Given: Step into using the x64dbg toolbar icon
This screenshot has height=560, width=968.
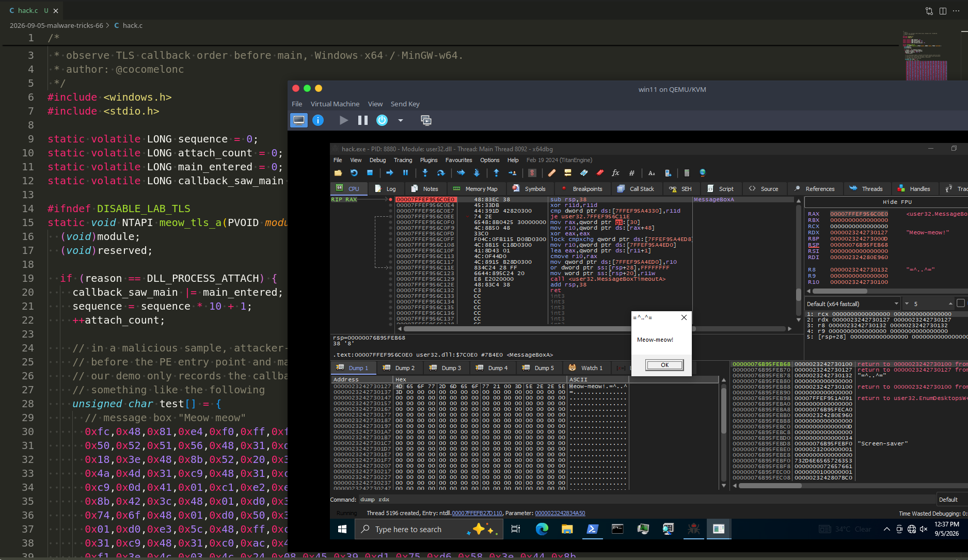Looking at the screenshot, I should 425,173.
